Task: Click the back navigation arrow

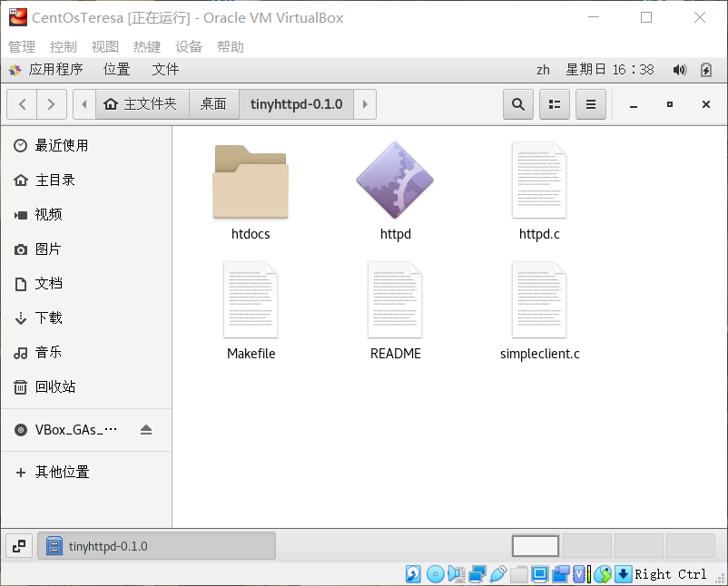Action: coord(21,104)
